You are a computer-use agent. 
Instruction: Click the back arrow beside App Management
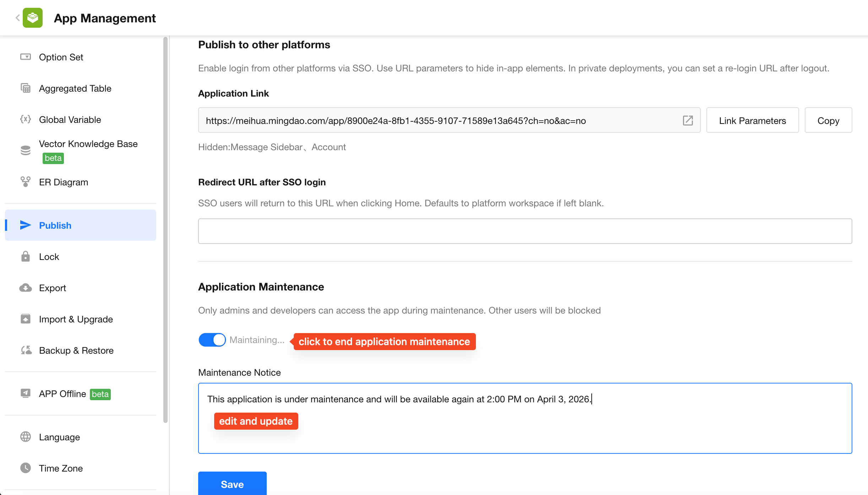[x=17, y=18]
